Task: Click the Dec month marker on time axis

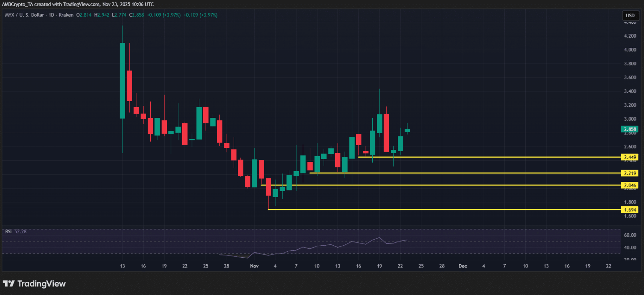Action: [463, 266]
